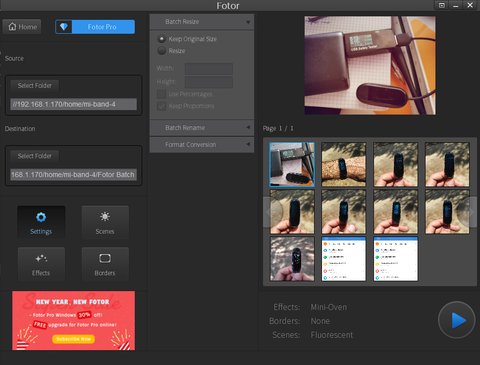Open the Fotor Pro upgrade

click(x=95, y=27)
